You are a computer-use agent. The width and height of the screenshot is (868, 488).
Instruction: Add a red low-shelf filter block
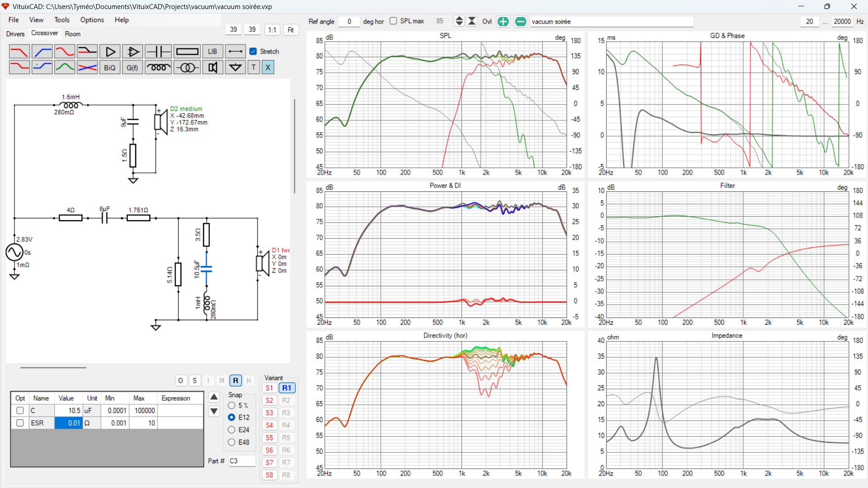point(19,67)
